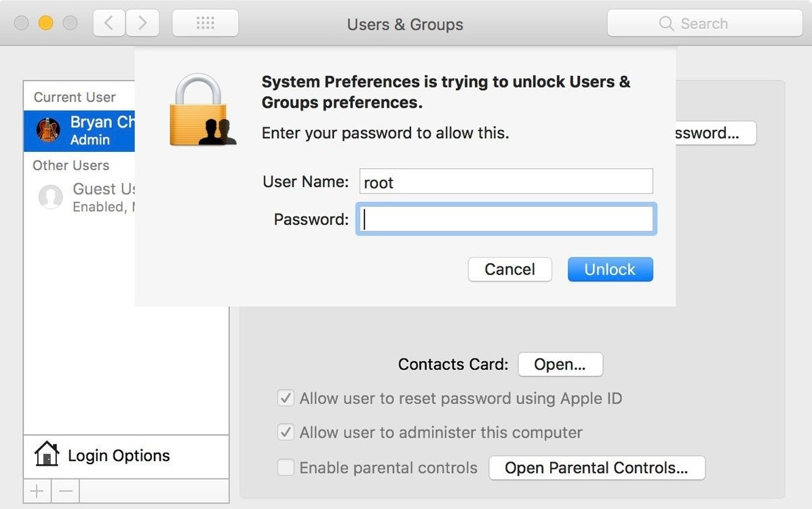812x509 pixels.
Task: Click the Search field in toolbar
Action: [x=705, y=23]
